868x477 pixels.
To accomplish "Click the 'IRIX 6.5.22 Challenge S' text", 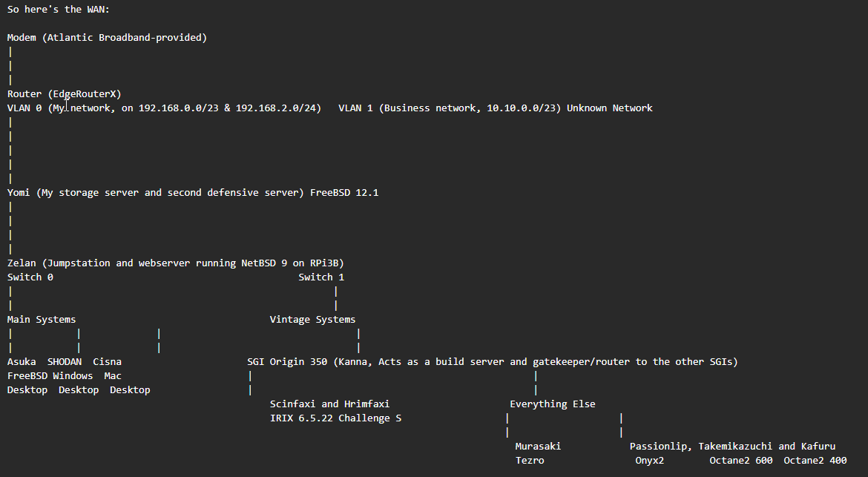I will coord(335,418).
